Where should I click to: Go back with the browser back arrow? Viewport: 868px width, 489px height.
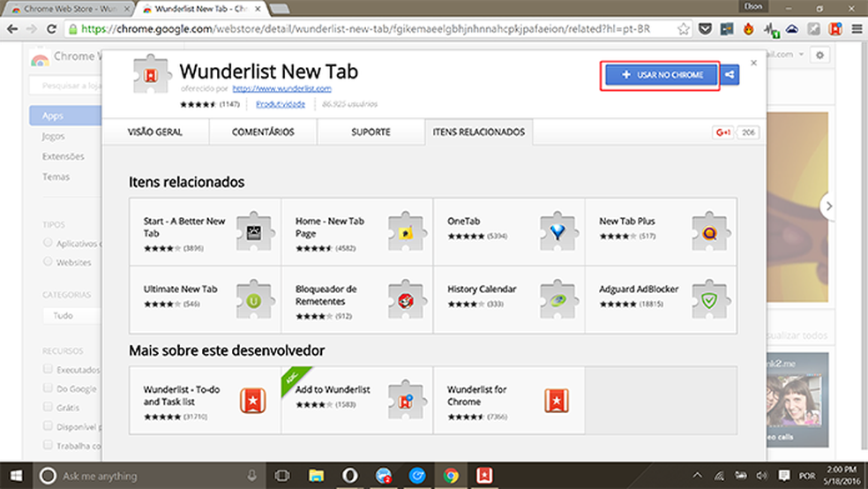point(12,29)
